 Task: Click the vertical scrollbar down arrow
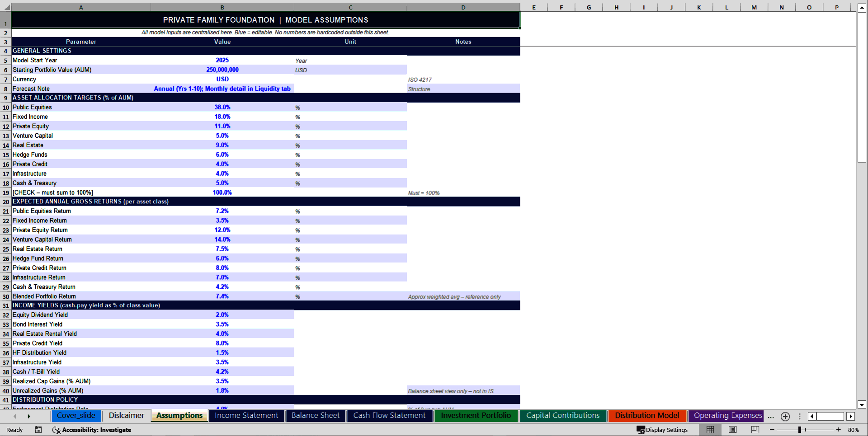863,405
